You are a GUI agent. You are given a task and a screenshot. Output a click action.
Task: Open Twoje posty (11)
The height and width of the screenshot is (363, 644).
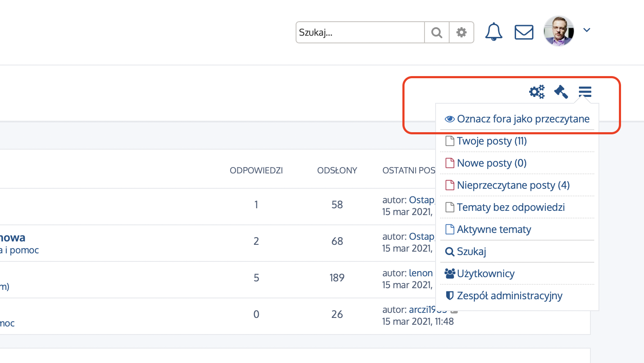pyautogui.click(x=491, y=141)
